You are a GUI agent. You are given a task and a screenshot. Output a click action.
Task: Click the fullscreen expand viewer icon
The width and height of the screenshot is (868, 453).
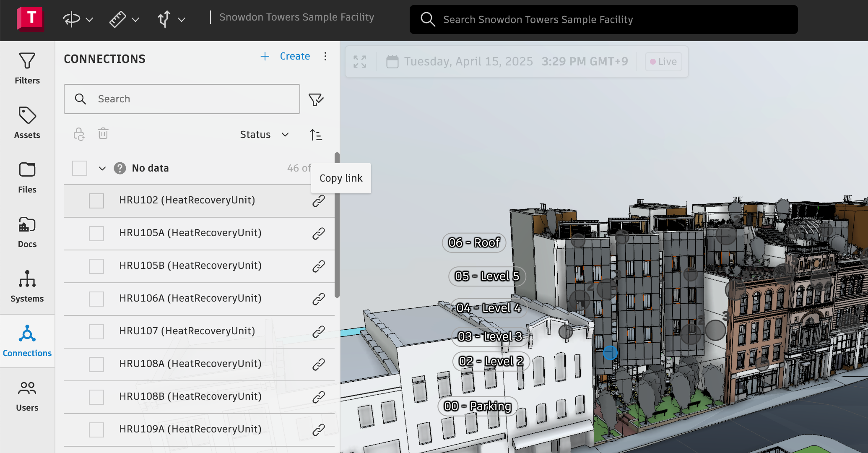360,62
